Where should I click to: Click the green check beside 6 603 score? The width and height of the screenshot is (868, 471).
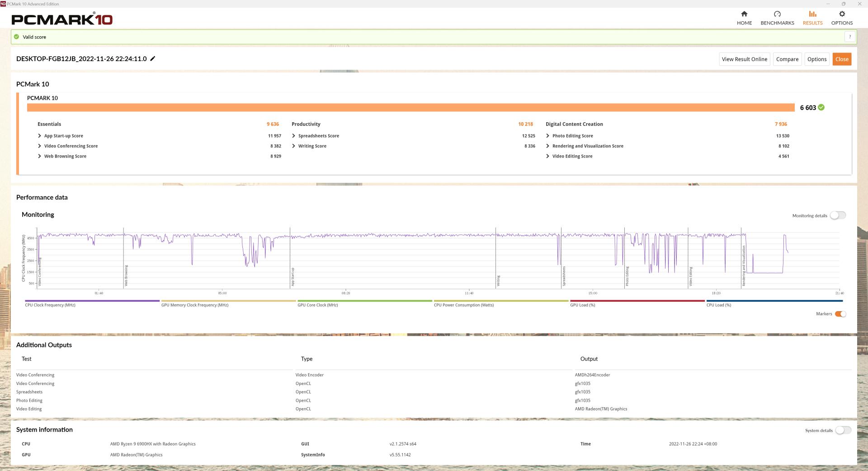[x=821, y=108]
